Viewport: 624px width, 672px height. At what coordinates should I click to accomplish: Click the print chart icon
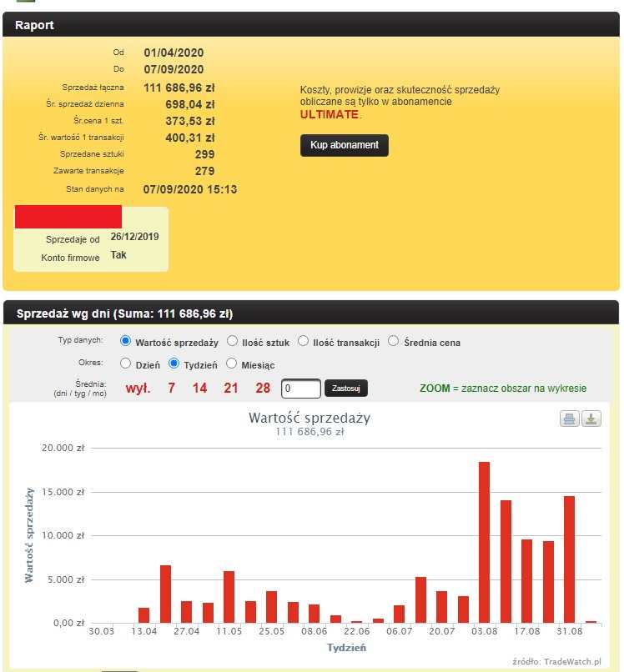pyautogui.click(x=570, y=419)
